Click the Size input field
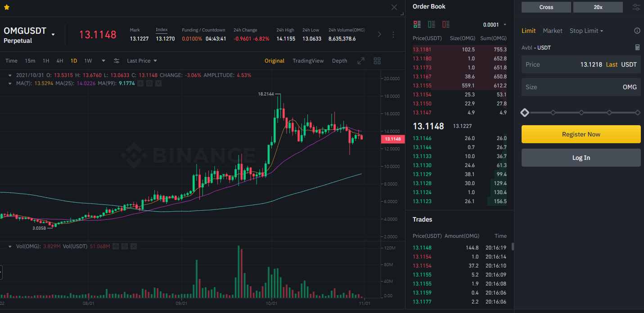 click(x=581, y=87)
